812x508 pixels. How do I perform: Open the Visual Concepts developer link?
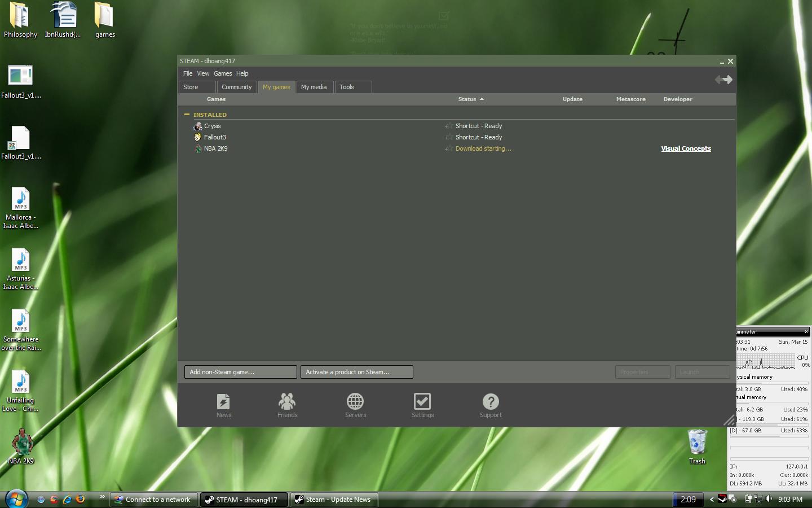click(x=686, y=148)
